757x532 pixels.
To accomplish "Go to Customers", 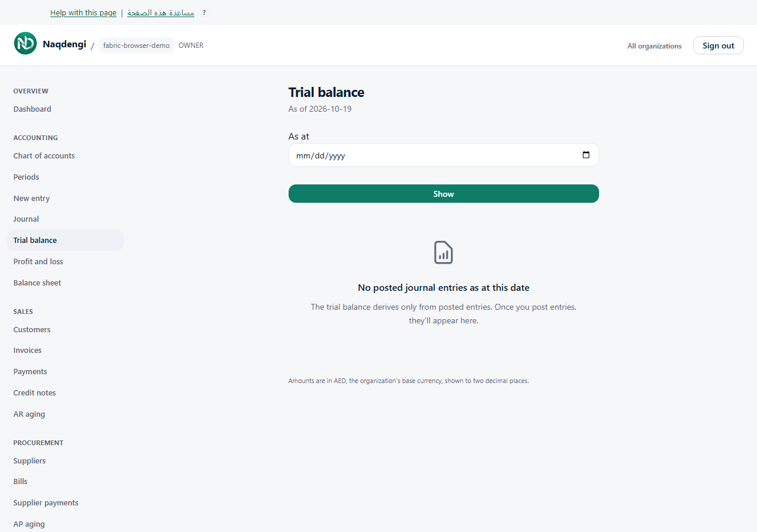I will (32, 329).
